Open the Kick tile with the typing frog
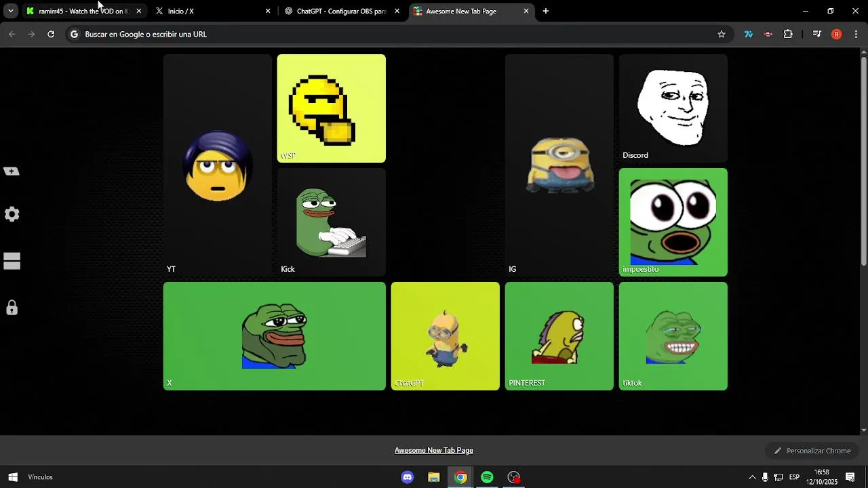The height and width of the screenshot is (488, 868). (331, 222)
